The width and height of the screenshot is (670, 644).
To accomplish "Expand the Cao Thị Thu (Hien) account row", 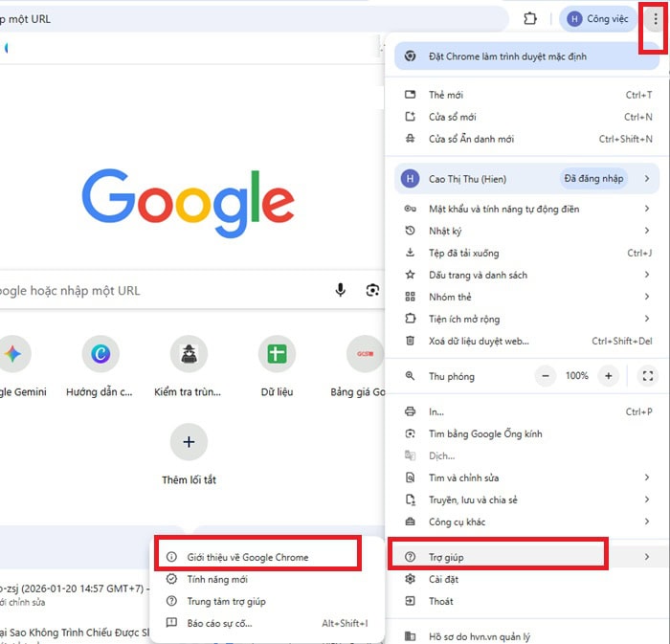I will [526, 179].
